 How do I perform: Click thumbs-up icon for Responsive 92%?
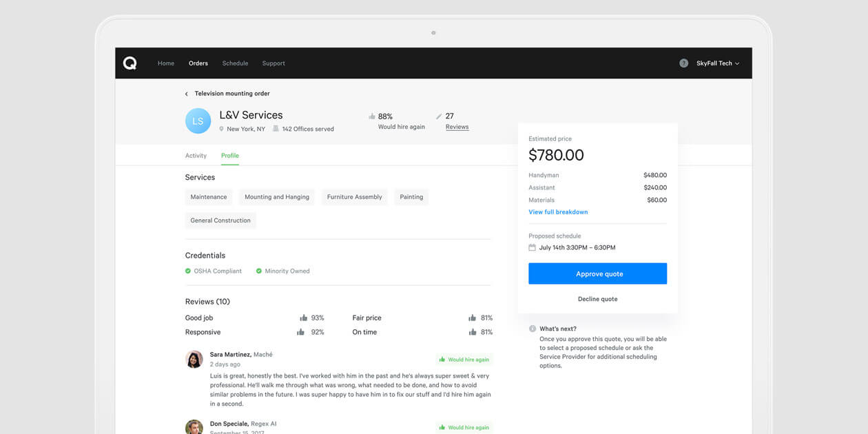(300, 332)
